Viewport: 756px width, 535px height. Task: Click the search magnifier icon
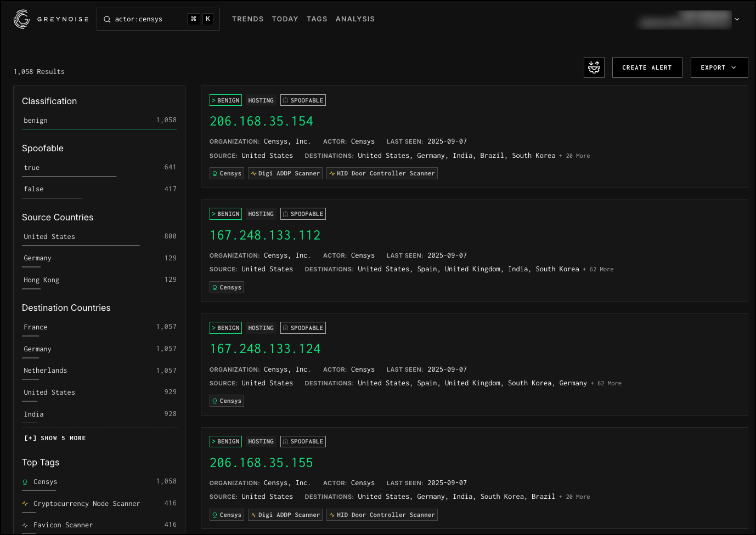coord(107,19)
